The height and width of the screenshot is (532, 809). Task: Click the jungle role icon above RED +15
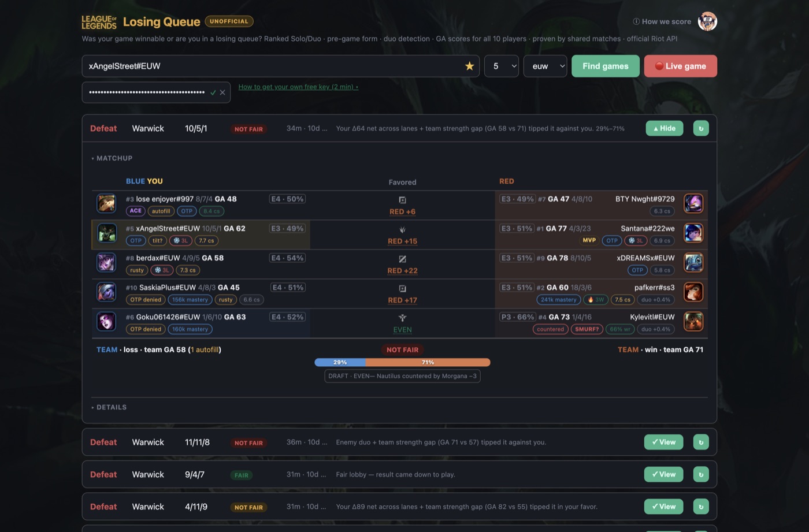[x=403, y=229]
